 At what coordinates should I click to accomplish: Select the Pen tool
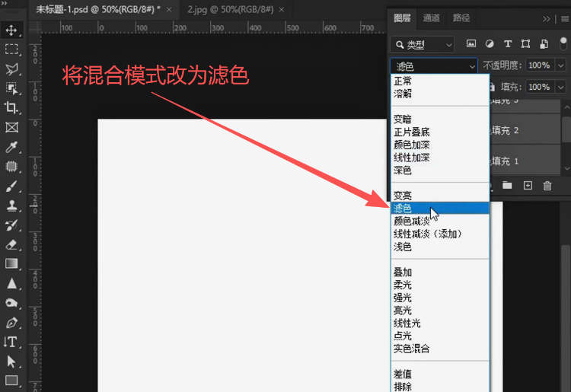(x=11, y=323)
